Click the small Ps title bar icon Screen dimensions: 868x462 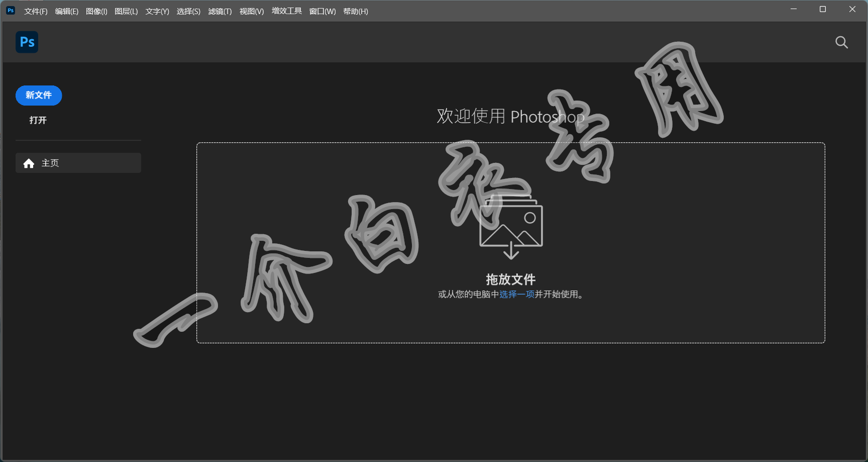[x=11, y=10]
